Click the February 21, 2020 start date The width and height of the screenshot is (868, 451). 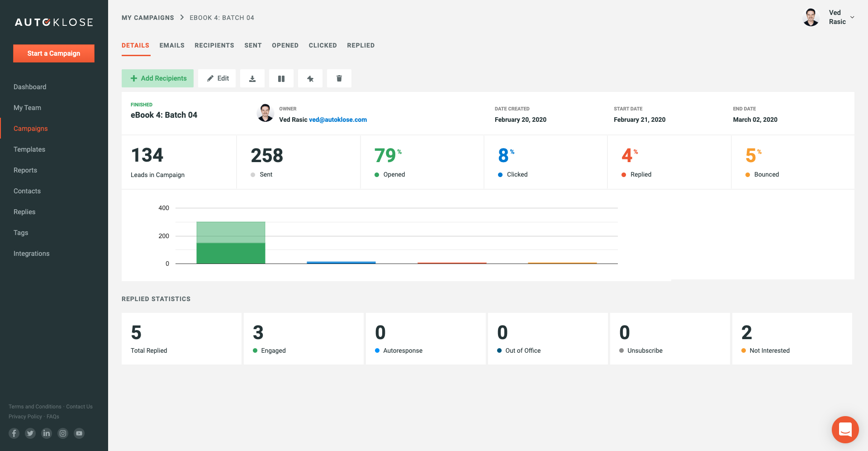[x=640, y=120]
